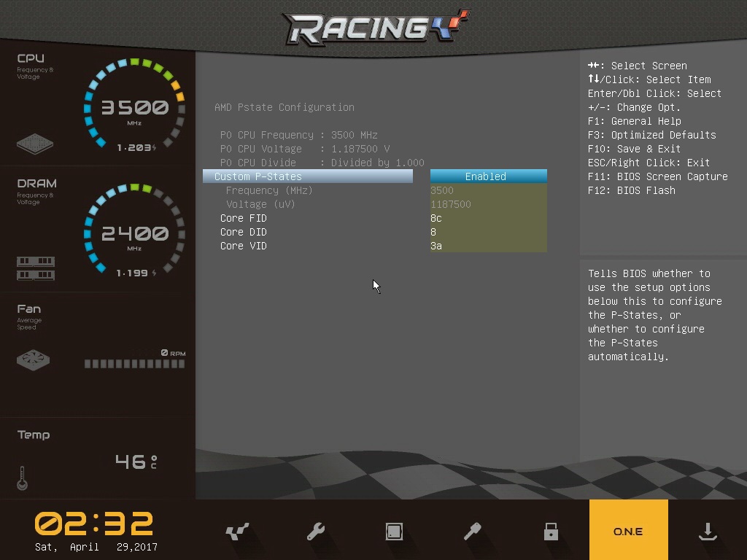Click the F11: BIOS Screen Capture hint

click(x=658, y=176)
